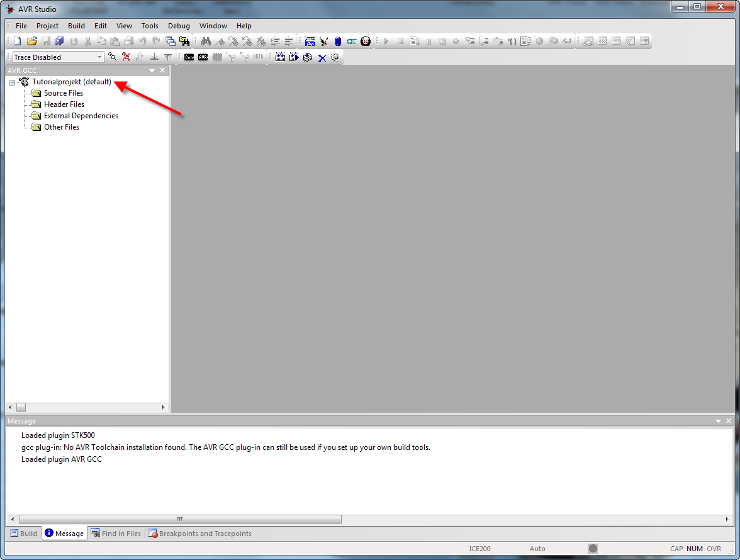Open the View menu
This screenshot has height=560, width=740.
coord(124,26)
